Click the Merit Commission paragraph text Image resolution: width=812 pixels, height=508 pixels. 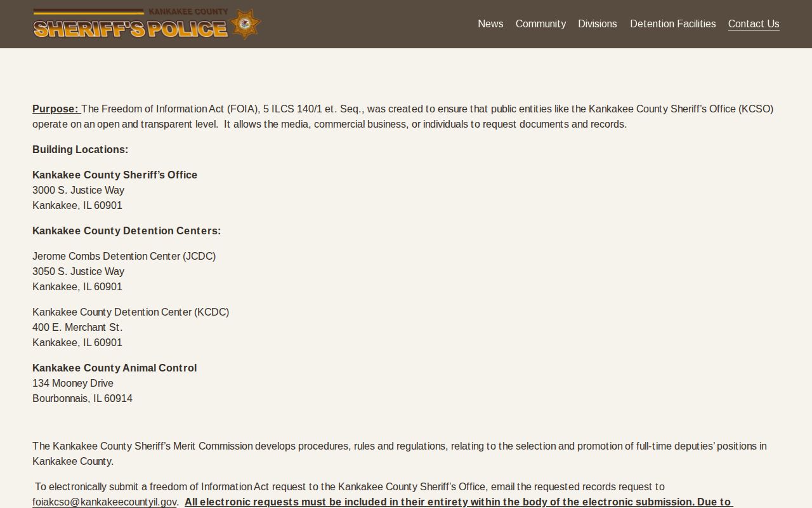(400, 453)
